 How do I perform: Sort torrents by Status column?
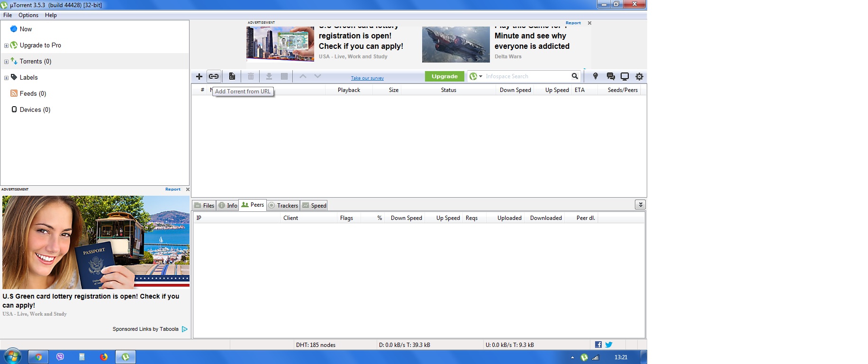(x=449, y=90)
